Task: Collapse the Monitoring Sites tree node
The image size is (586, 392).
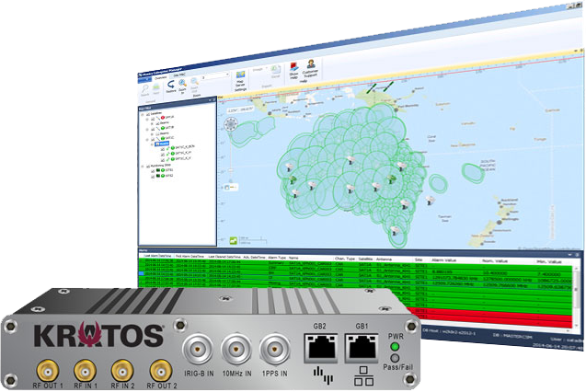Action: [143, 167]
